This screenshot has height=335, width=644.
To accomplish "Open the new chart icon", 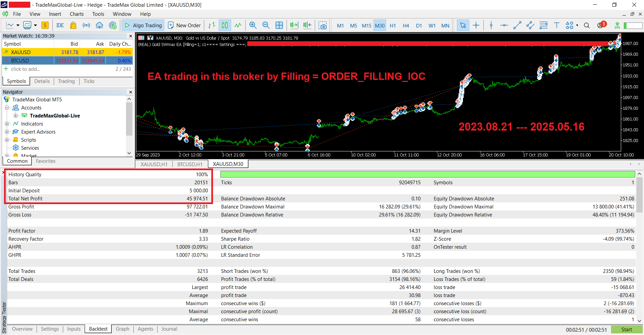I will pos(10,25).
